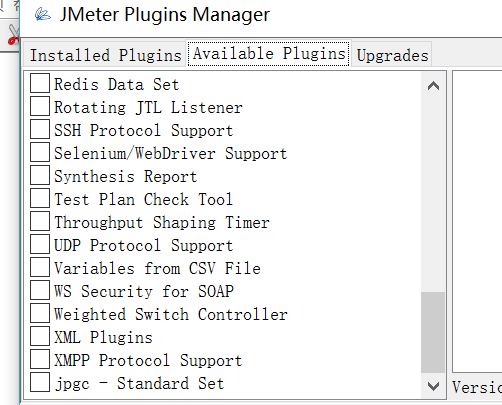Tick the SSH Protocol Support checkbox
Viewport: 502px width, 405px height.
coord(40,129)
